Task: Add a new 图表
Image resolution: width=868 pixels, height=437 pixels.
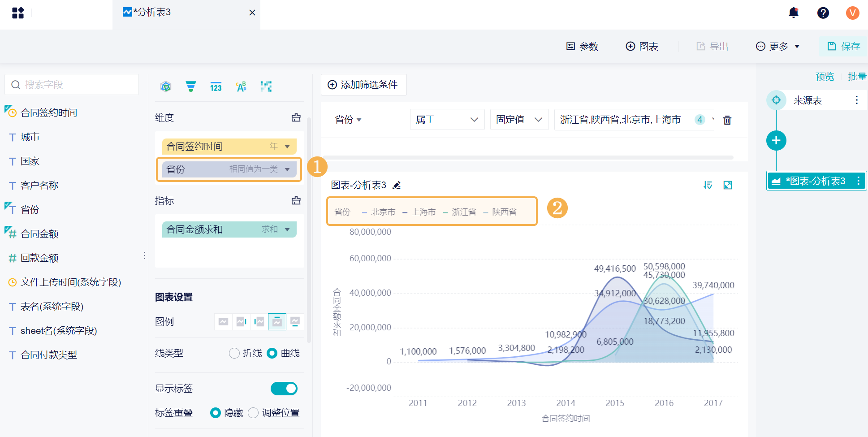Action: pos(642,46)
